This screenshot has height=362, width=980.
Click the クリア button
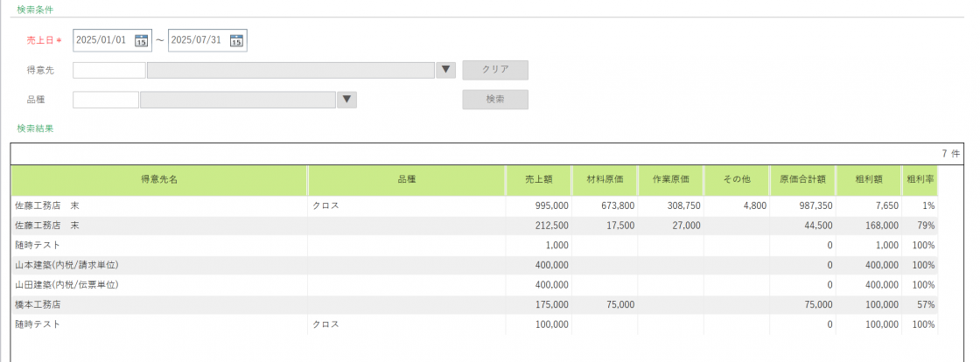pyautogui.click(x=494, y=70)
